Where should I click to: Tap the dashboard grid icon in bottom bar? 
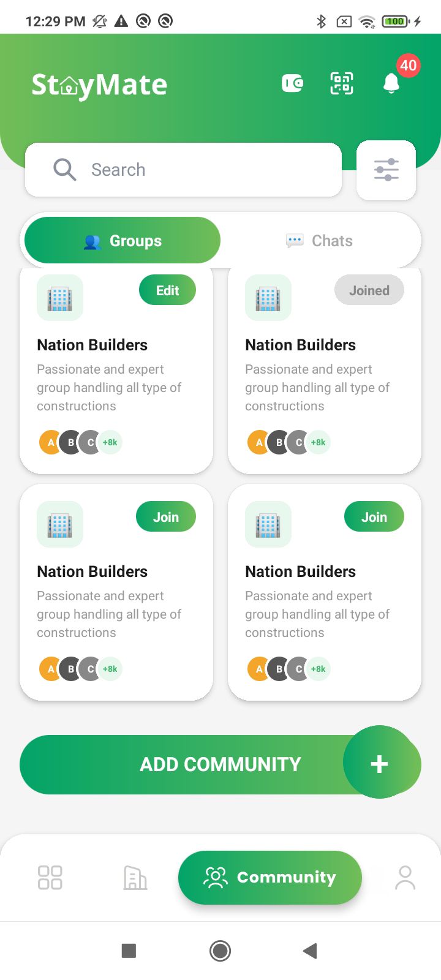50,877
